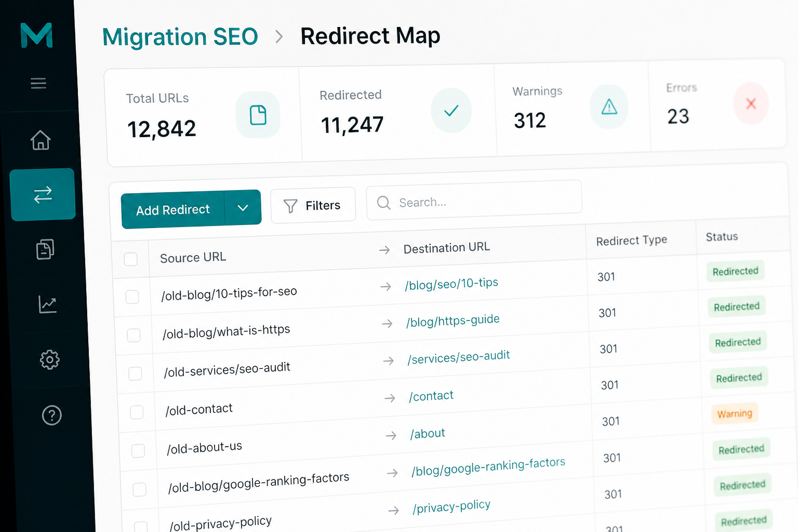This screenshot has height=532, width=798.
Task: Open the Filters button
Action: pyautogui.click(x=313, y=205)
